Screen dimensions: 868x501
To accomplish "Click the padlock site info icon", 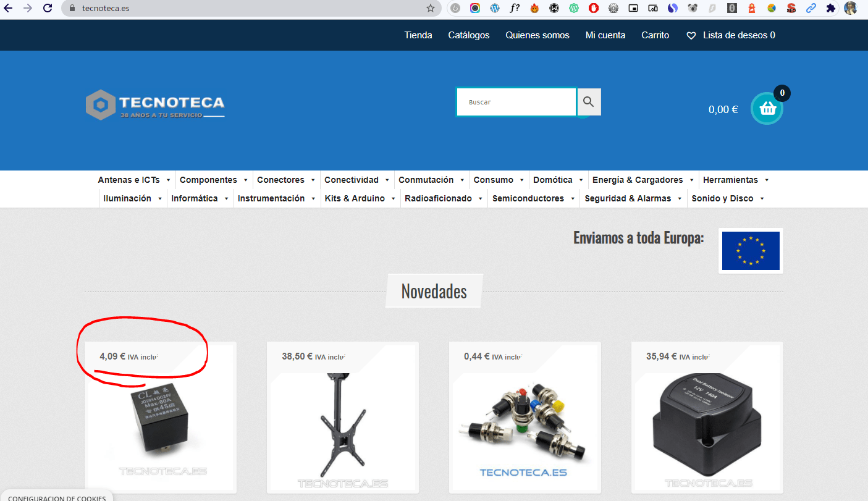I will click(x=72, y=9).
